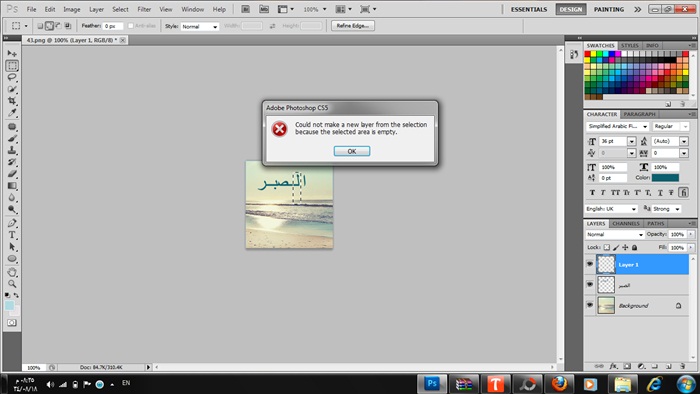
Task: Select the Horizontal Type tool
Action: [12, 235]
